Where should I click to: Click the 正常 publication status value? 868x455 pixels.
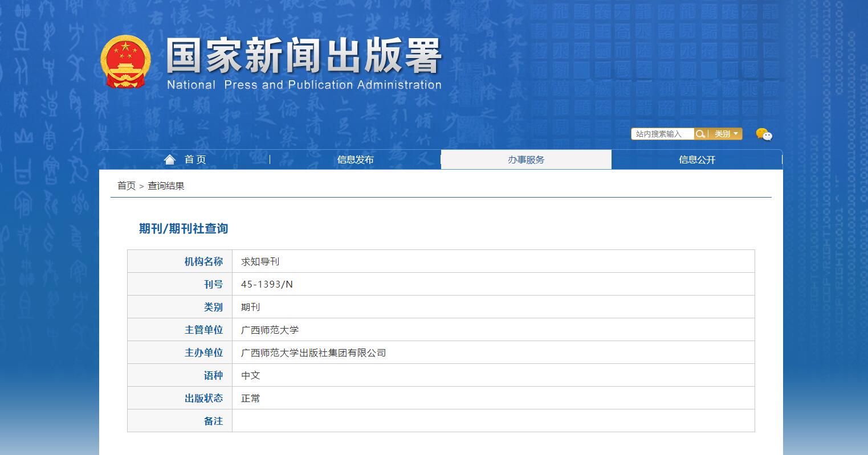[250, 398]
